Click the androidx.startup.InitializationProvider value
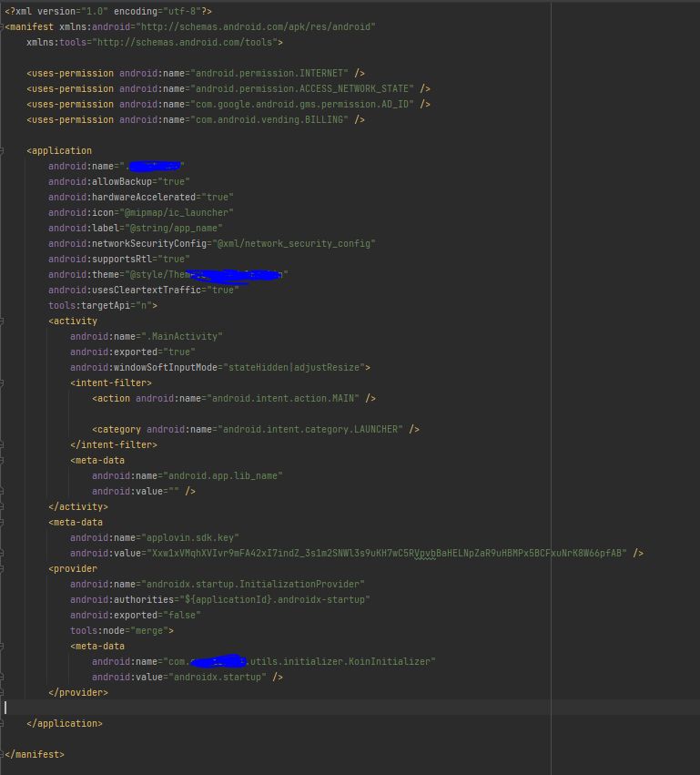This screenshot has width=700, height=775. tap(253, 585)
